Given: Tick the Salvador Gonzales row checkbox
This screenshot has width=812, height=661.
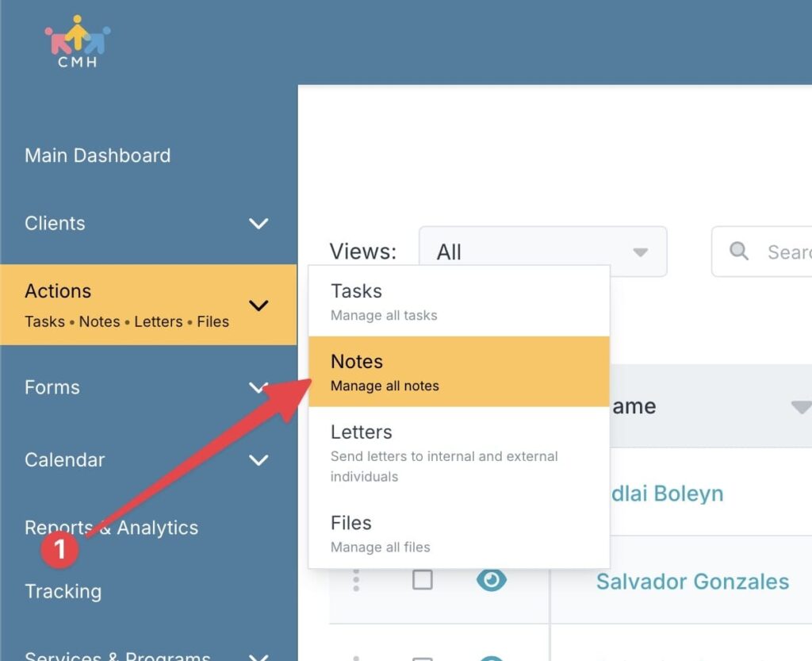Looking at the screenshot, I should click(x=423, y=580).
